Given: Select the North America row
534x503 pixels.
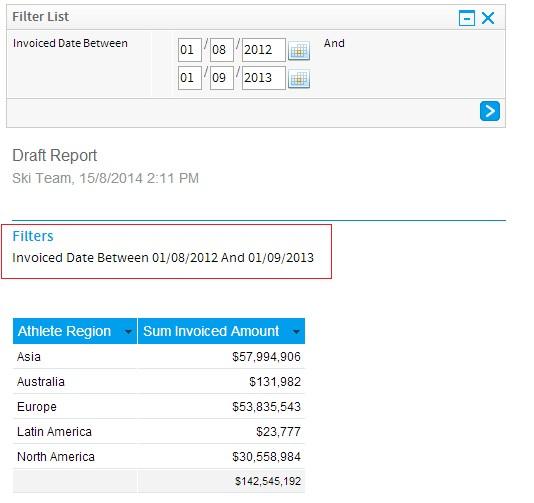Looking at the screenshot, I should (159, 456).
